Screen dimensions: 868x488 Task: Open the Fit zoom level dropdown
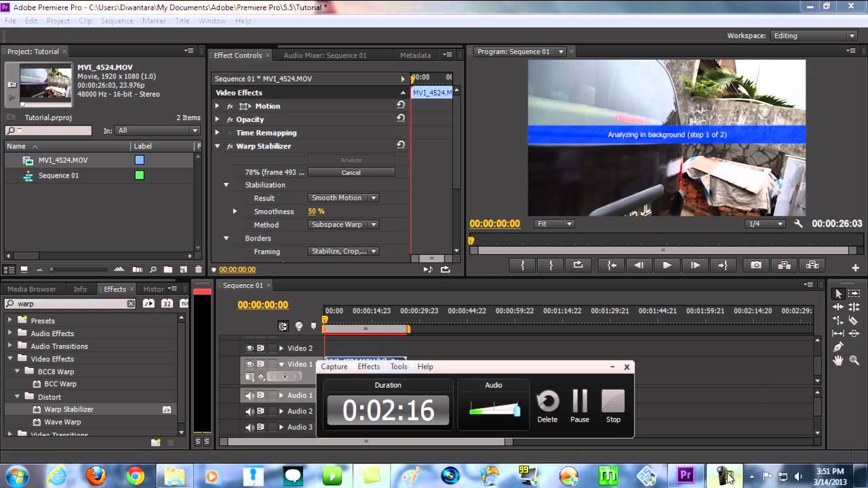point(554,224)
